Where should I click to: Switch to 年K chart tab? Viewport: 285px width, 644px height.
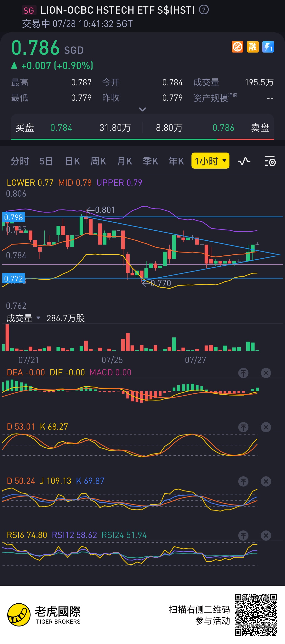[x=176, y=161]
